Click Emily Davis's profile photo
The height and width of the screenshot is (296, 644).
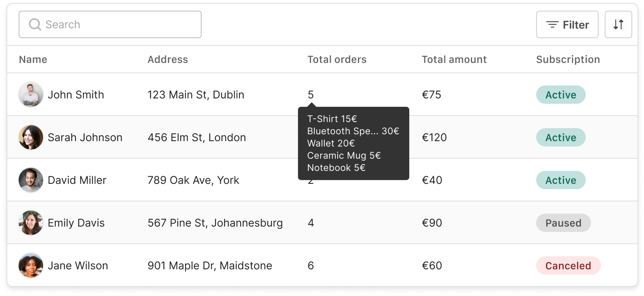click(x=31, y=223)
